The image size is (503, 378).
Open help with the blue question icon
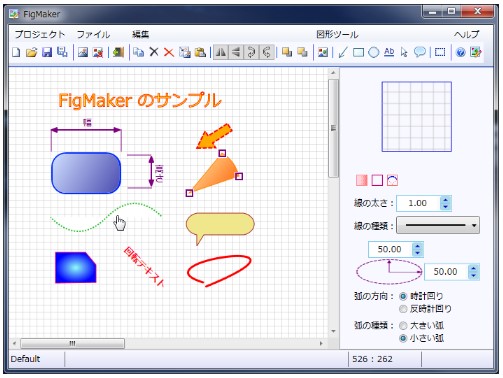click(460, 52)
